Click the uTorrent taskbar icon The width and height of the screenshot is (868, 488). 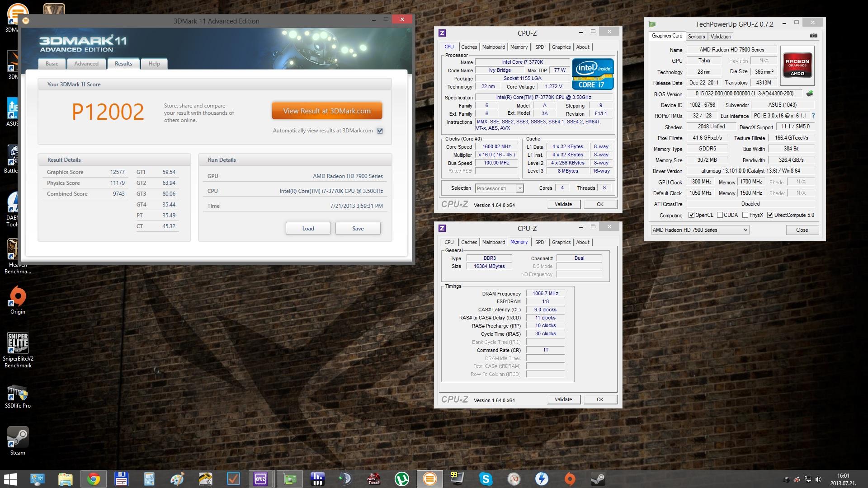(x=401, y=479)
